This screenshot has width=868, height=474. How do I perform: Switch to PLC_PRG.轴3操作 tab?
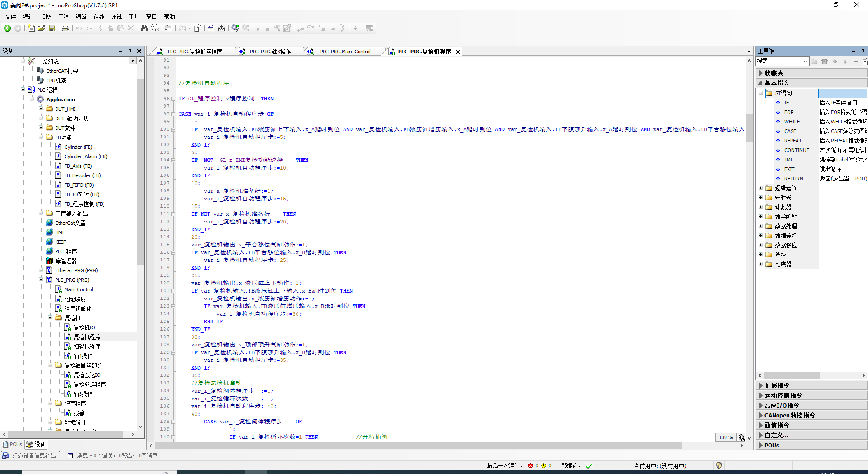[x=270, y=52]
